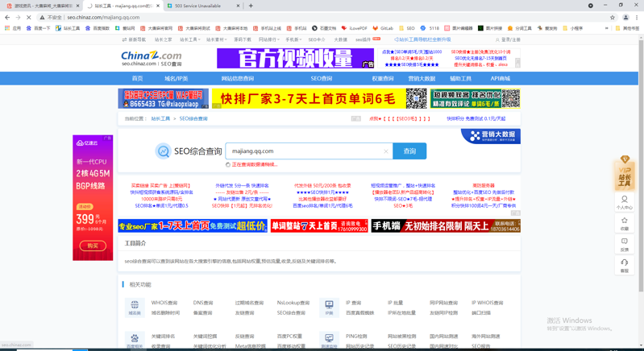Open the IP WHOIS查询 tool link
The width and height of the screenshot is (644, 351).
coord(487,303)
